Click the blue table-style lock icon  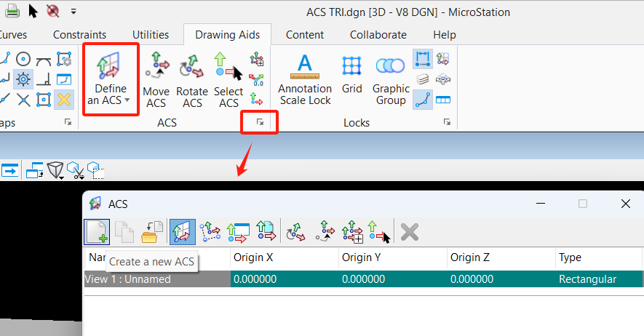442,100
